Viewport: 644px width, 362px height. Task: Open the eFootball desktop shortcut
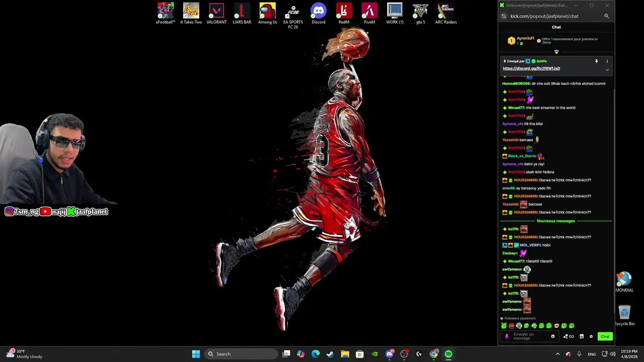click(x=166, y=14)
